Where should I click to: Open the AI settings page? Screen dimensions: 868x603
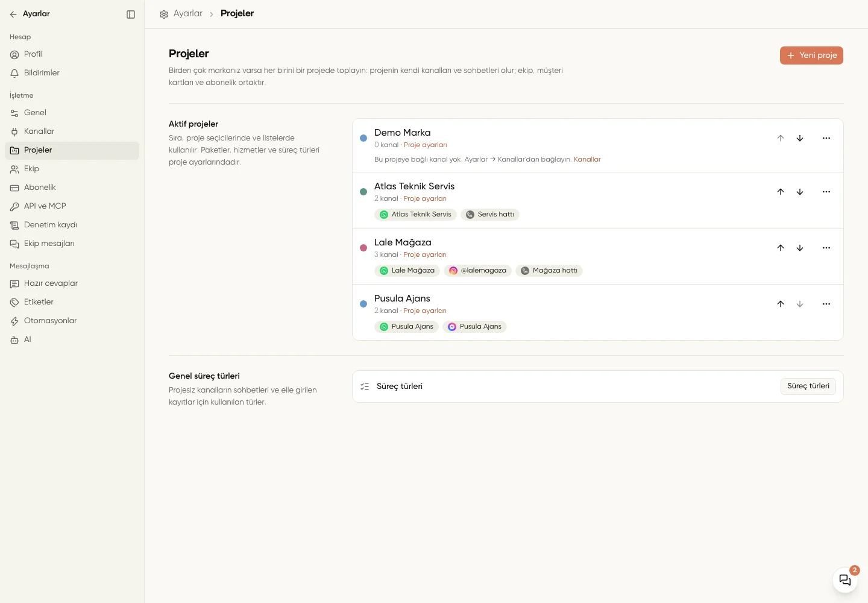pos(72,339)
